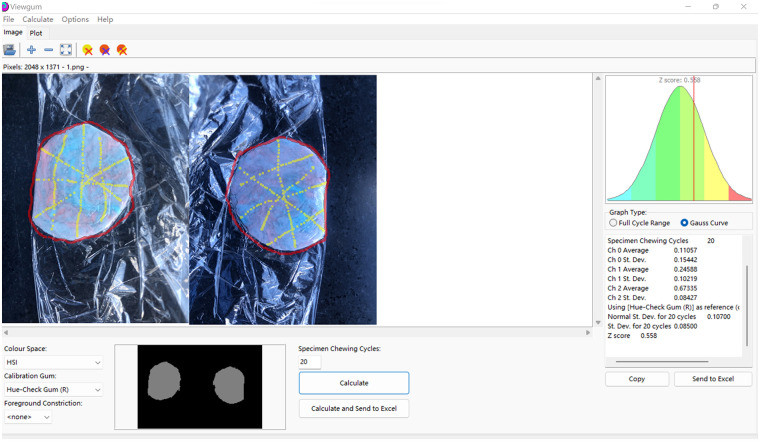Zoom out with the minus icon
760x441 pixels.
tap(48, 49)
